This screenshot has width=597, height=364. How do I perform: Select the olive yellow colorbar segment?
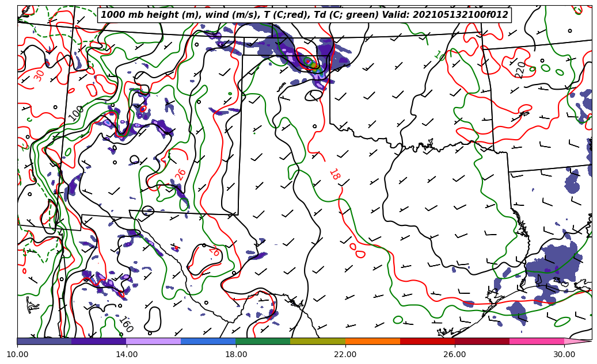click(x=318, y=341)
